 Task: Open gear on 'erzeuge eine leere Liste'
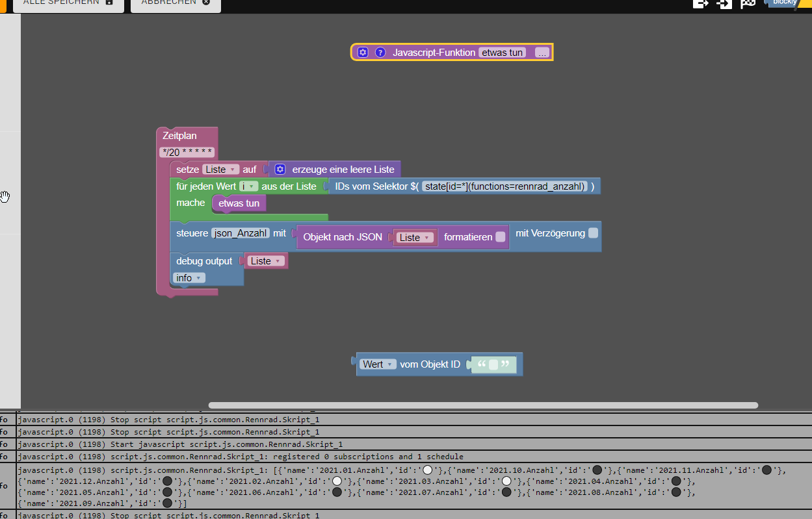[280, 170]
